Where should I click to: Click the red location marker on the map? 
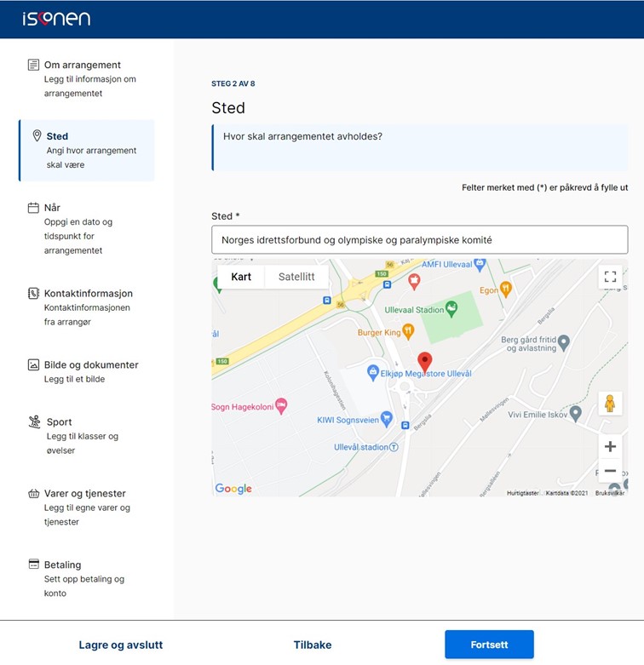425,362
